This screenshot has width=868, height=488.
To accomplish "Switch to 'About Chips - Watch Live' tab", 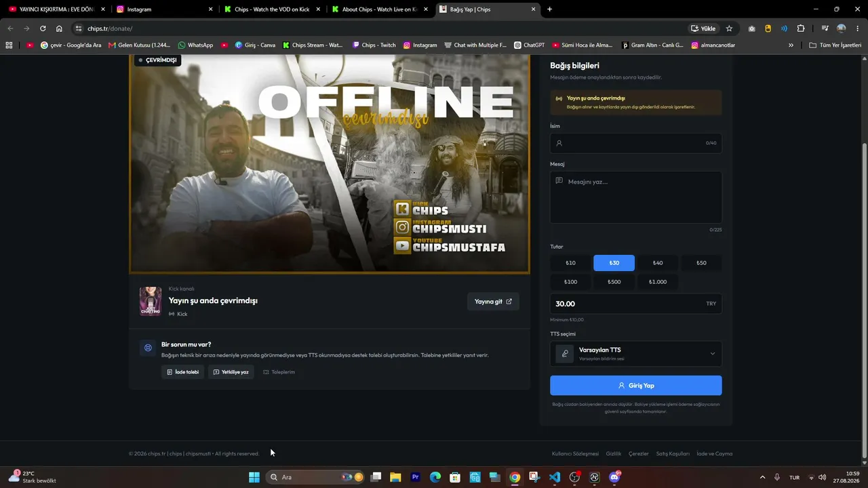I will click(x=378, y=9).
